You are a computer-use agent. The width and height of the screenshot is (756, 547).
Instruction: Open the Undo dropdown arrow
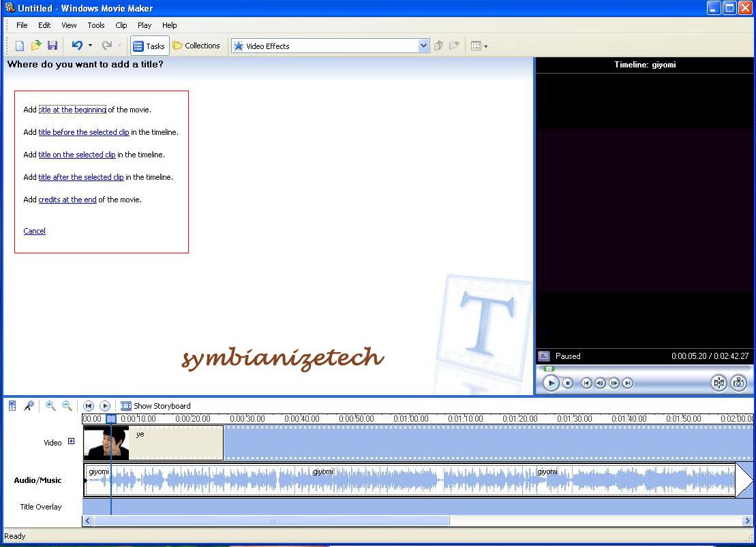(x=89, y=45)
